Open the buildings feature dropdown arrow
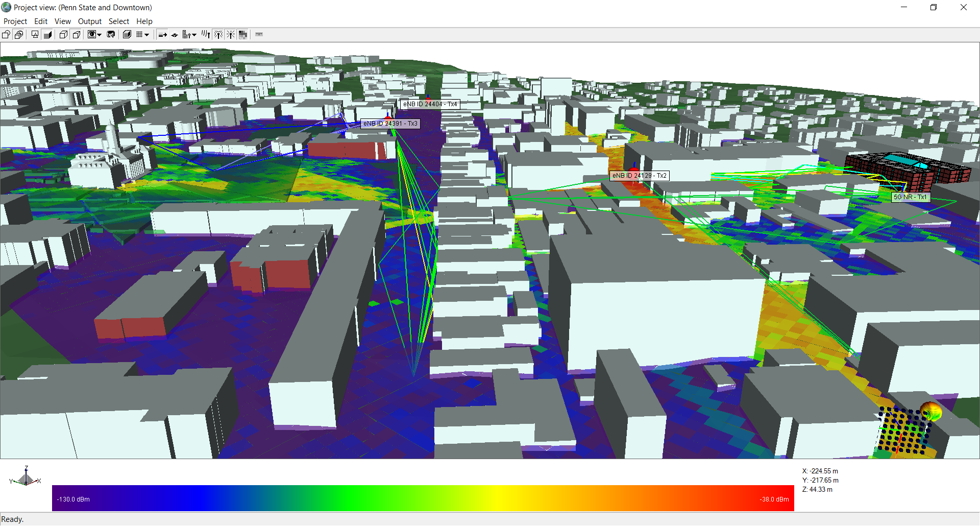This screenshot has height=526, width=980. pyautogui.click(x=194, y=35)
